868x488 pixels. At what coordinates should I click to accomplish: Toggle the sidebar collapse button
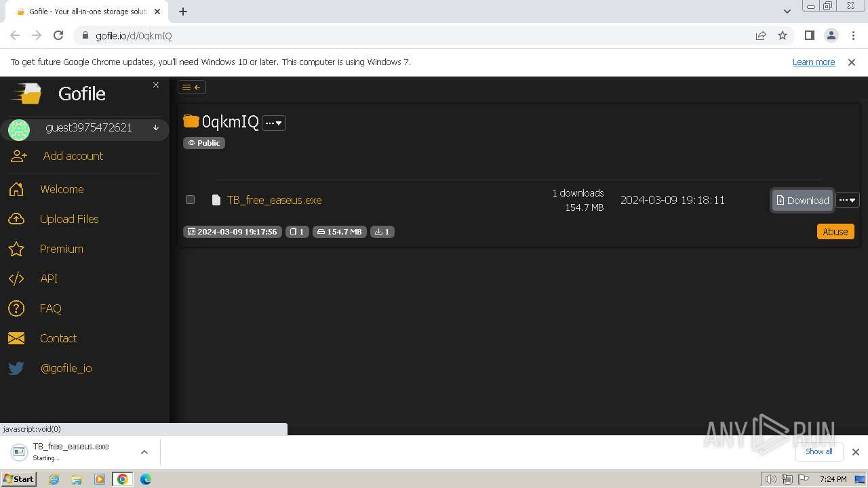click(191, 87)
